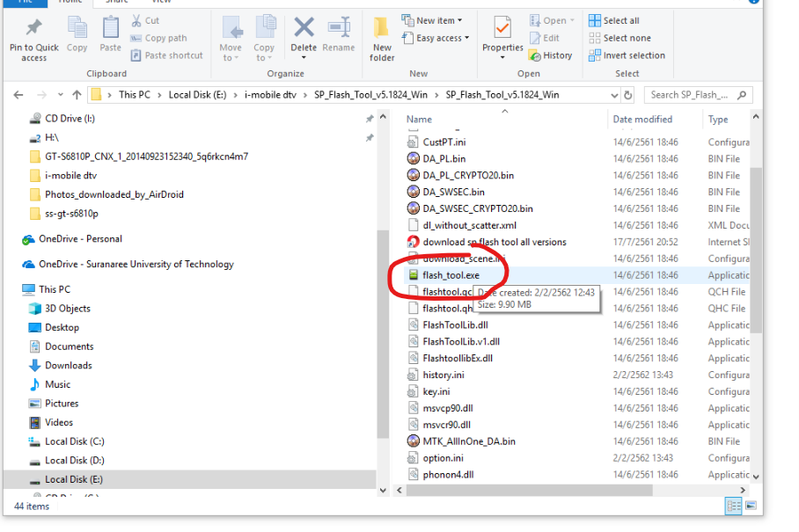Click Local Disk (E:) in the breadcrumb

tap(198, 95)
